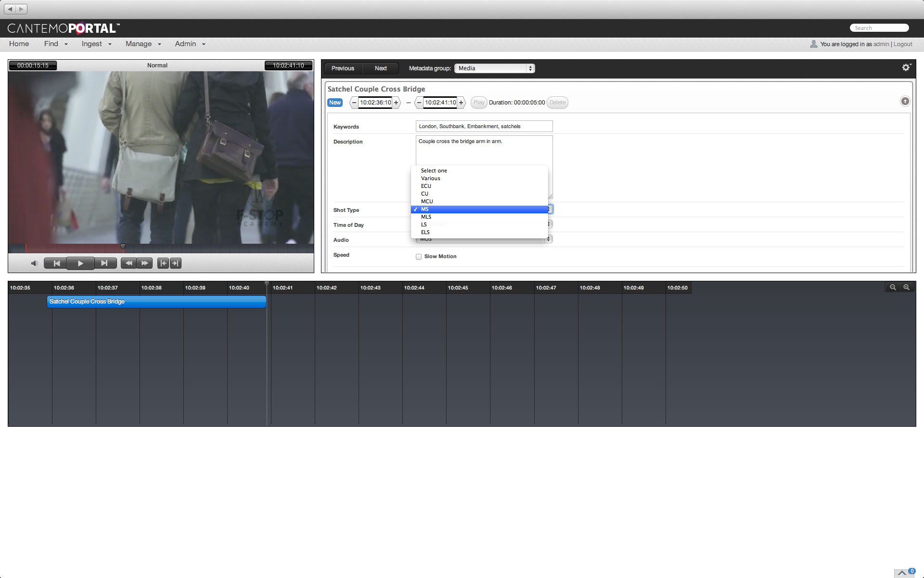Image resolution: width=924 pixels, height=578 pixels.
Task: Open the settings gear menu
Action: [x=906, y=67]
